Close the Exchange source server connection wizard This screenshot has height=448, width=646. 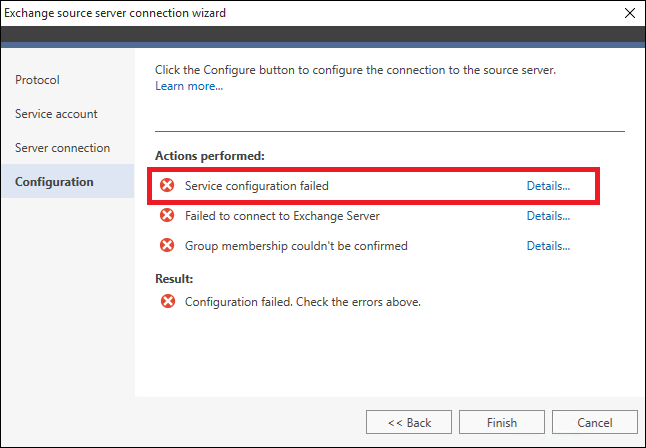pyautogui.click(x=630, y=13)
